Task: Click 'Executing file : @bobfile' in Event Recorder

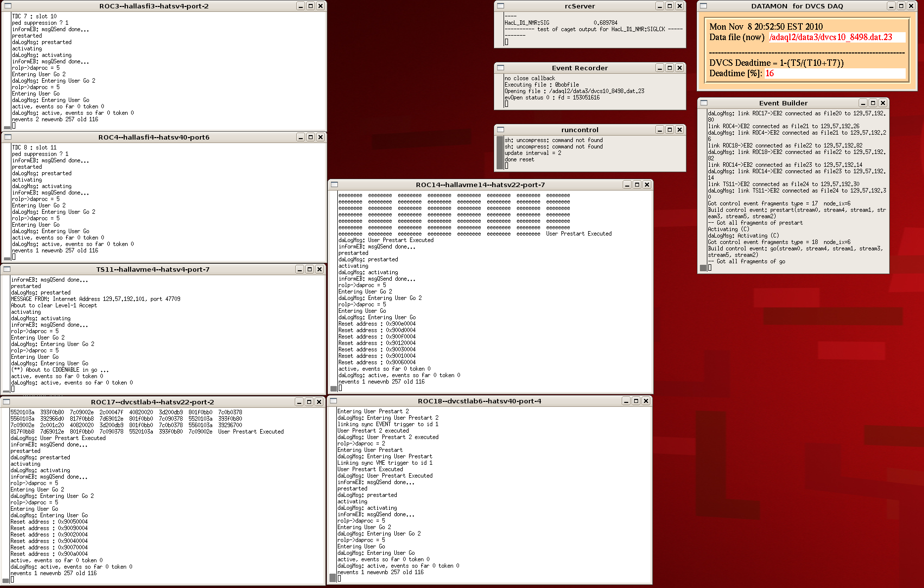Action: click(542, 85)
